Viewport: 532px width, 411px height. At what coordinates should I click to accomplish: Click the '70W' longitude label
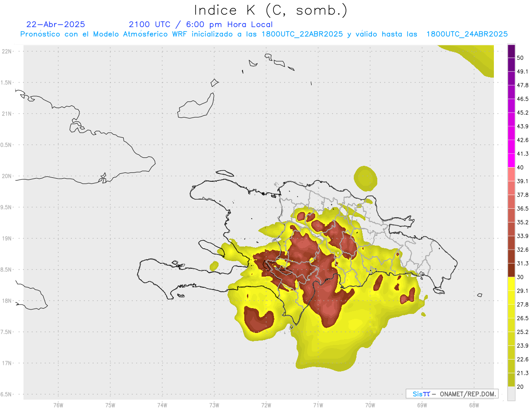click(x=370, y=405)
